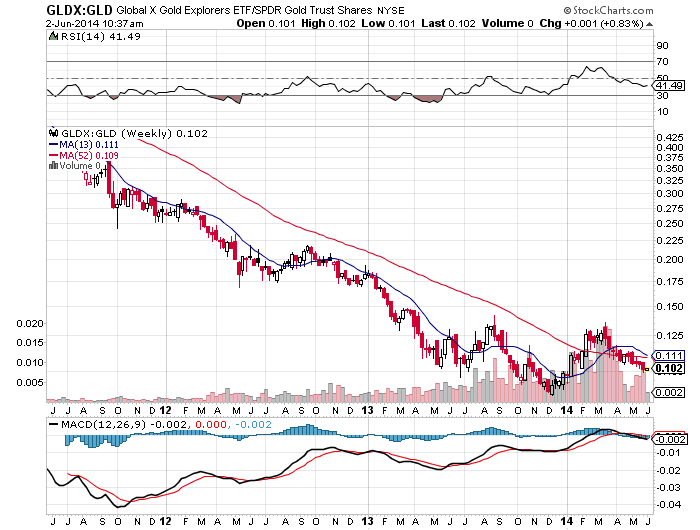The width and height of the screenshot is (700, 530).
Task: Click the High 0.102 value
Action: 328,23
